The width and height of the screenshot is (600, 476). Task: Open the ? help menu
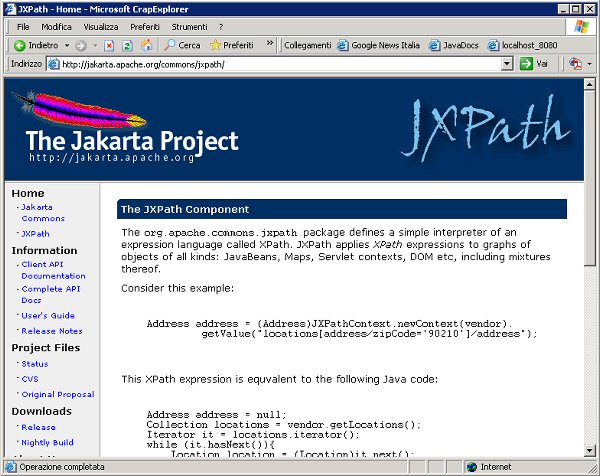(x=221, y=27)
